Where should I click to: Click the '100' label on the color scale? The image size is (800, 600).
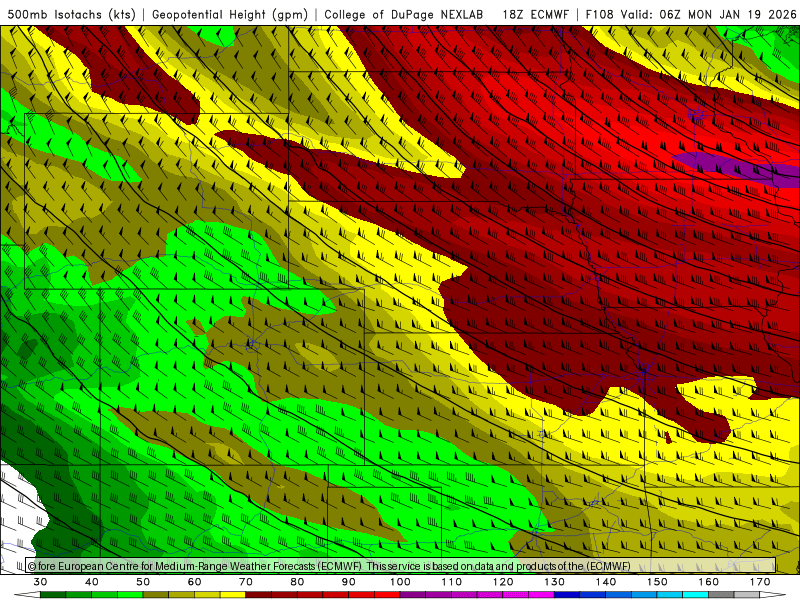400,582
